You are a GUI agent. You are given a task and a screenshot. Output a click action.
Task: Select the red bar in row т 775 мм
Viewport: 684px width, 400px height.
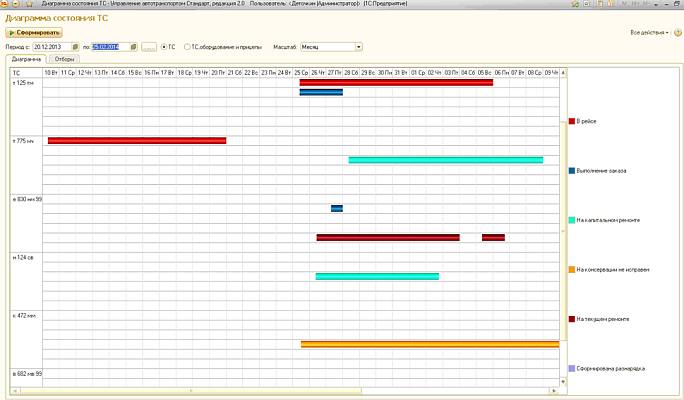[137, 140]
